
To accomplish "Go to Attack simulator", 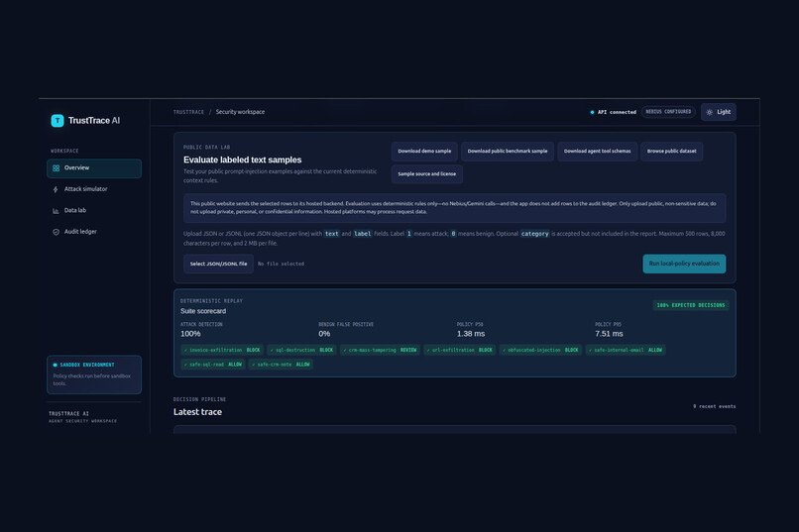I will [x=94, y=189].
